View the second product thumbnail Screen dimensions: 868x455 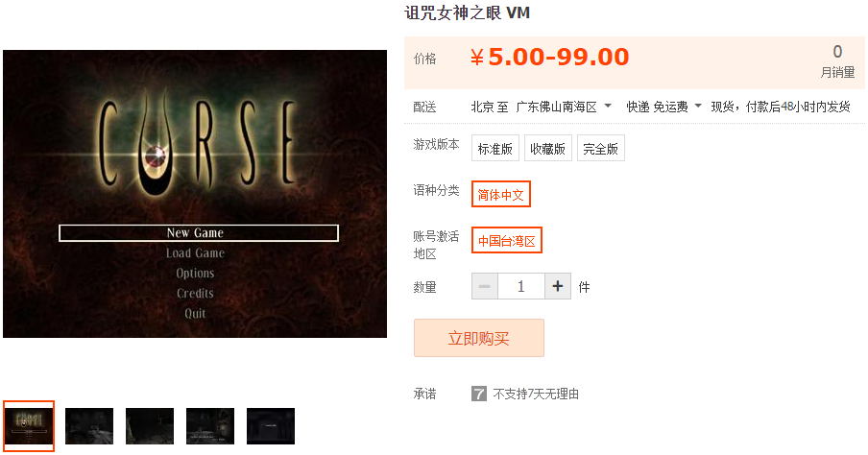(x=89, y=425)
